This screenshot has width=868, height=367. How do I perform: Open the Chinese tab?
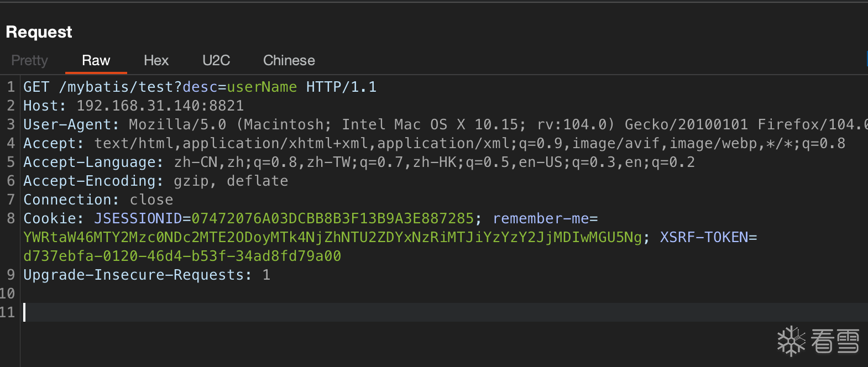tap(289, 60)
